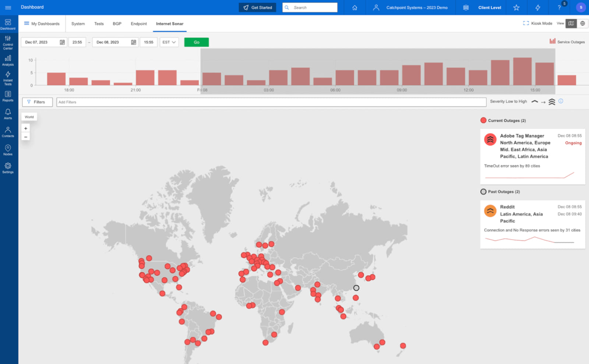Screen dimensions: 589x364
Task: Open Reports in sidebar
Action: [8, 96]
